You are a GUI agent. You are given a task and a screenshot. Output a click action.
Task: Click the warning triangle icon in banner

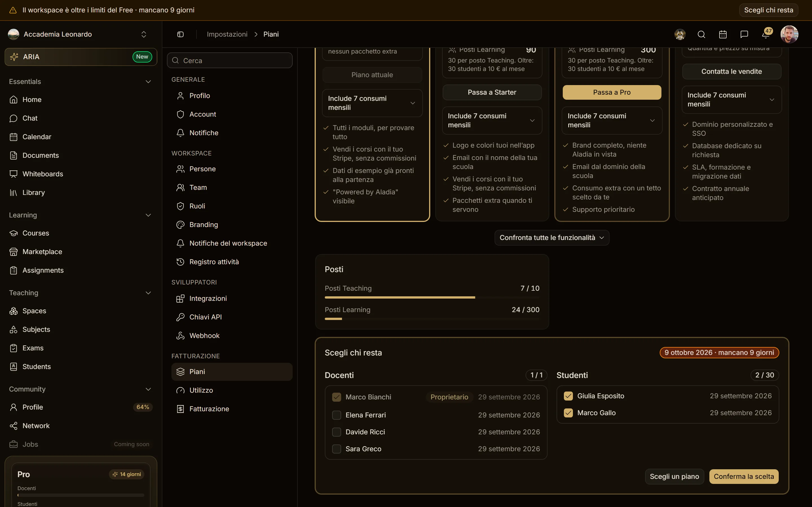tap(13, 10)
